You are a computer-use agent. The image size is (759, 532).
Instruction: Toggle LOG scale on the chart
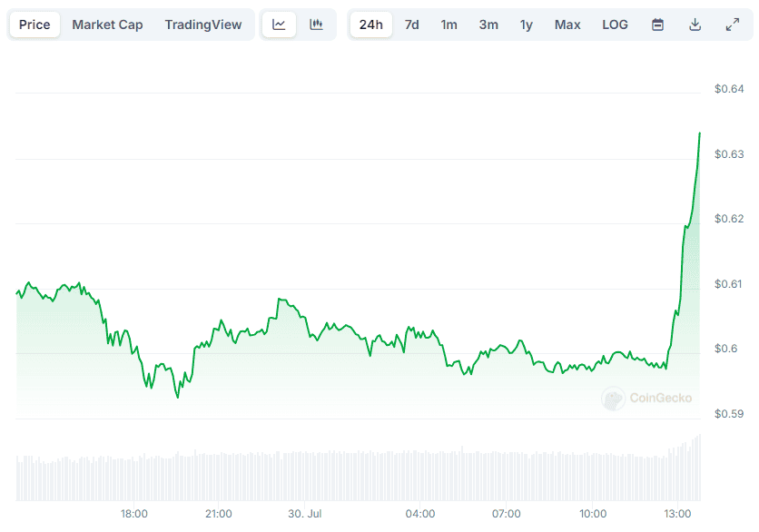point(615,25)
